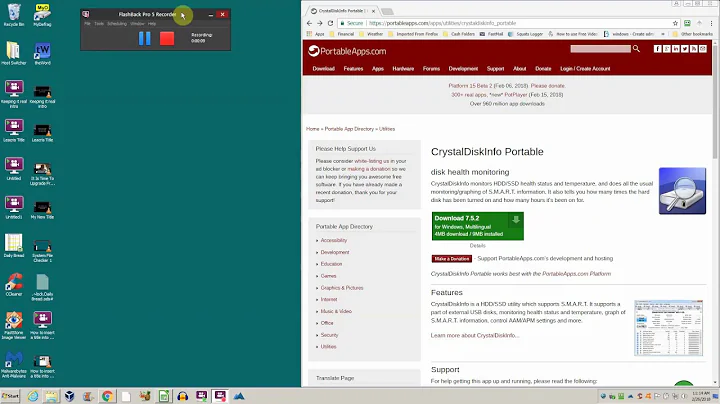The width and height of the screenshot is (720, 404).
Task: Select the My New Title desktop icon
Action: [42, 209]
